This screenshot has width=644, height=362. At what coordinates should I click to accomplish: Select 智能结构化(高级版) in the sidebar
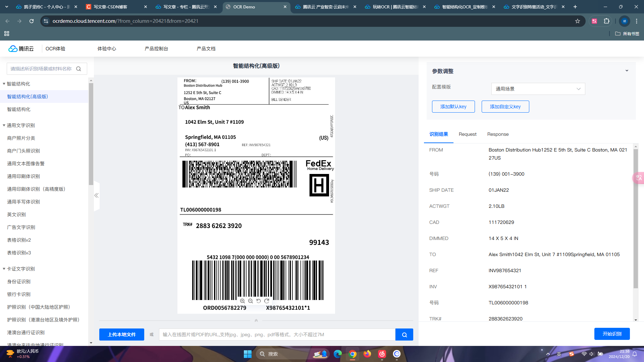[44, 97]
